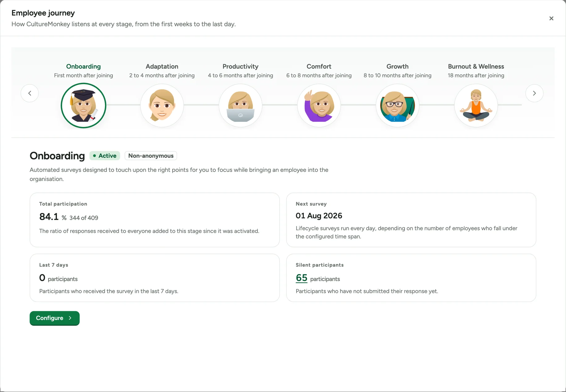Select the 84.1 participation value

point(49,217)
